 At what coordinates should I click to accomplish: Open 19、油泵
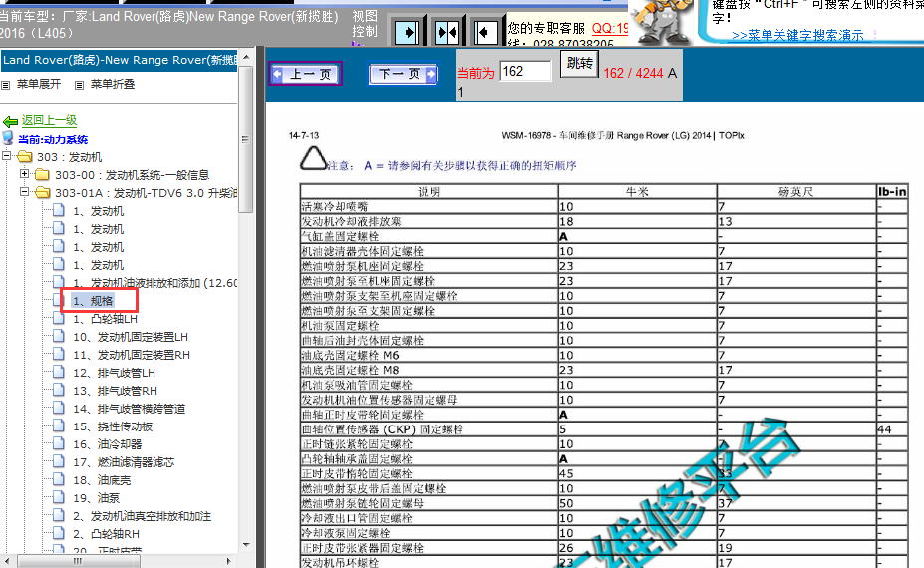point(96,498)
